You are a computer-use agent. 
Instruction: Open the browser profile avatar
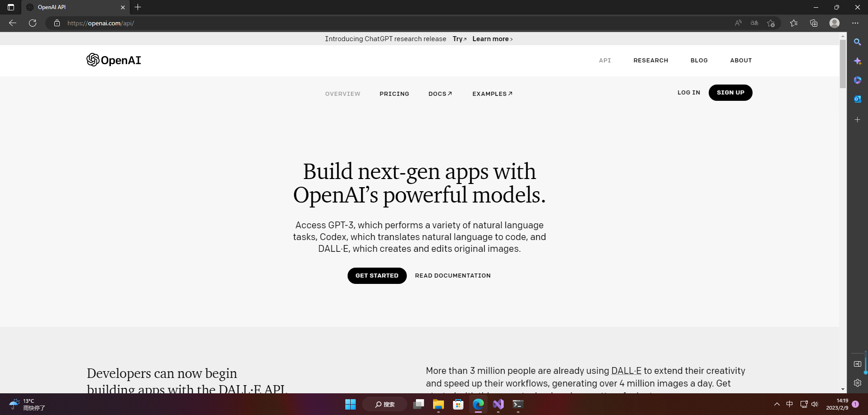pyautogui.click(x=835, y=23)
